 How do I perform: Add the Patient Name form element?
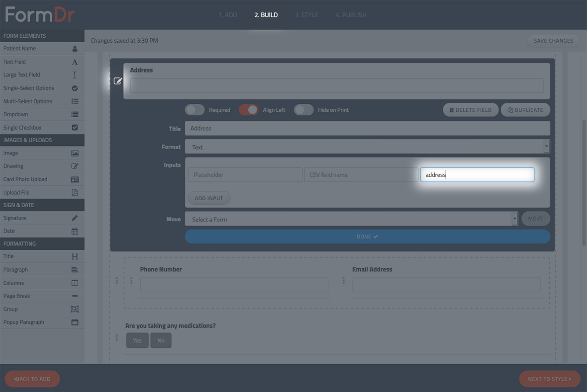(42, 49)
